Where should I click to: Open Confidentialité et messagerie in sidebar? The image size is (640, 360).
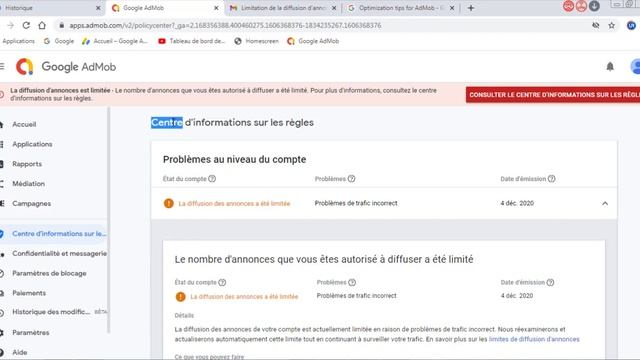point(53,253)
